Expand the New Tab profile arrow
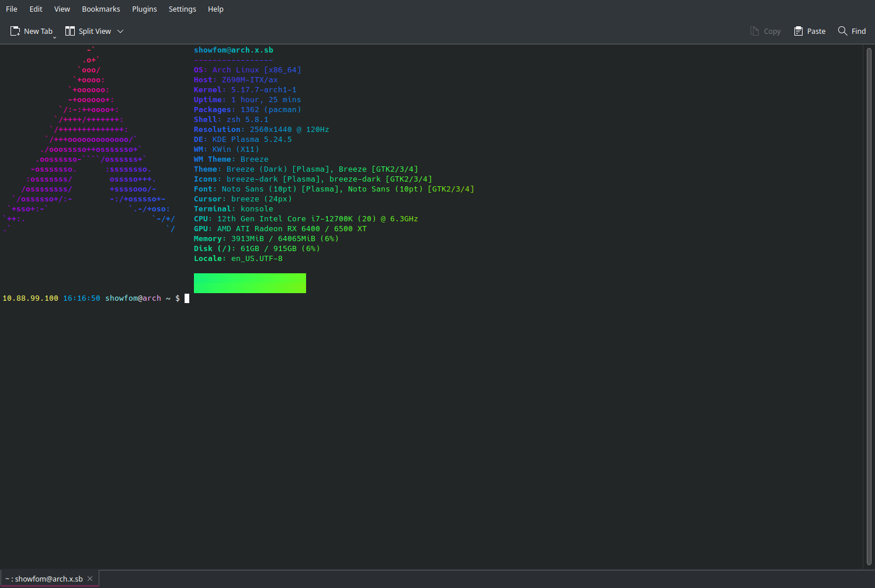The image size is (875, 588). pos(55,37)
